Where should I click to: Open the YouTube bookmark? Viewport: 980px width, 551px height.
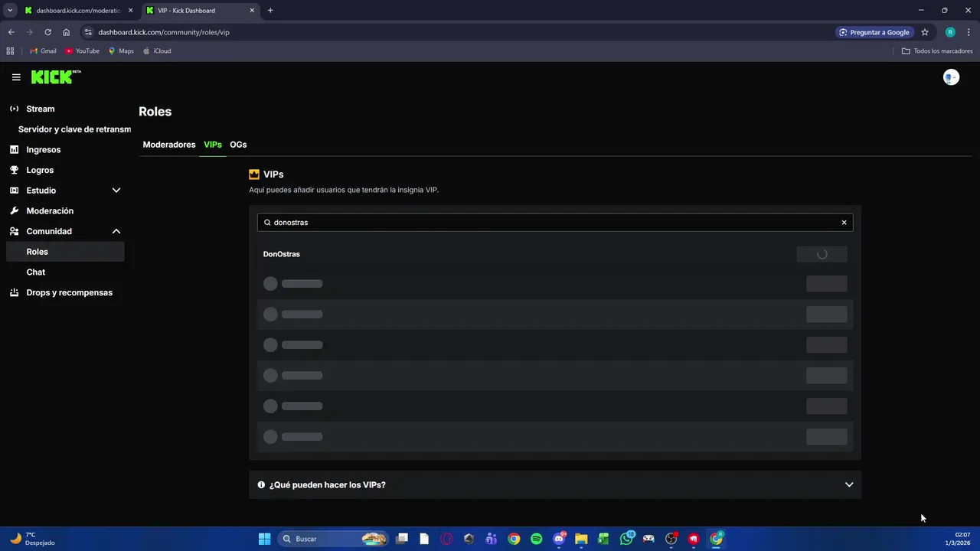(x=82, y=51)
